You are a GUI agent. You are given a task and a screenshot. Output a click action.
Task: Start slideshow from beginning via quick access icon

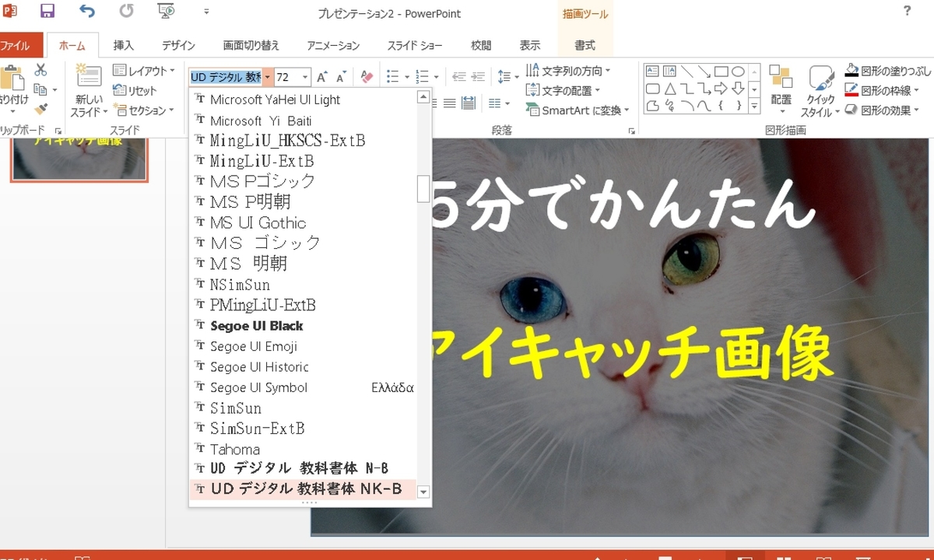coord(166,12)
